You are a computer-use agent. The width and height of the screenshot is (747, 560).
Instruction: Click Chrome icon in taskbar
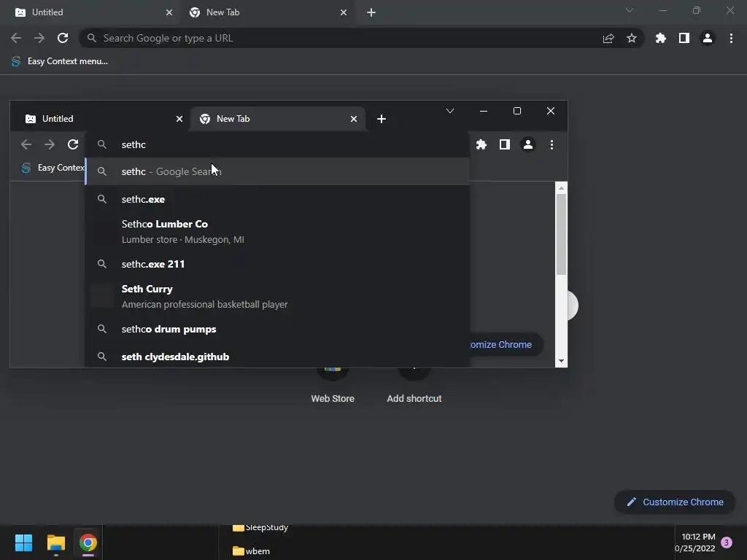[88, 542]
